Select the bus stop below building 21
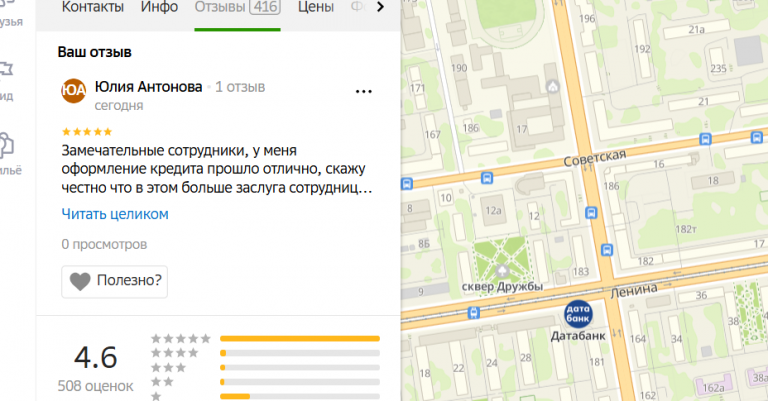 tap(705, 140)
